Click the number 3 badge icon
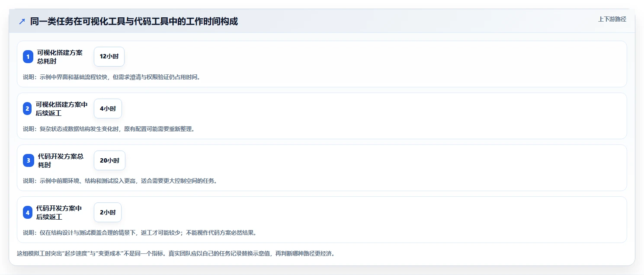The width and height of the screenshot is (644, 275). coord(28,160)
